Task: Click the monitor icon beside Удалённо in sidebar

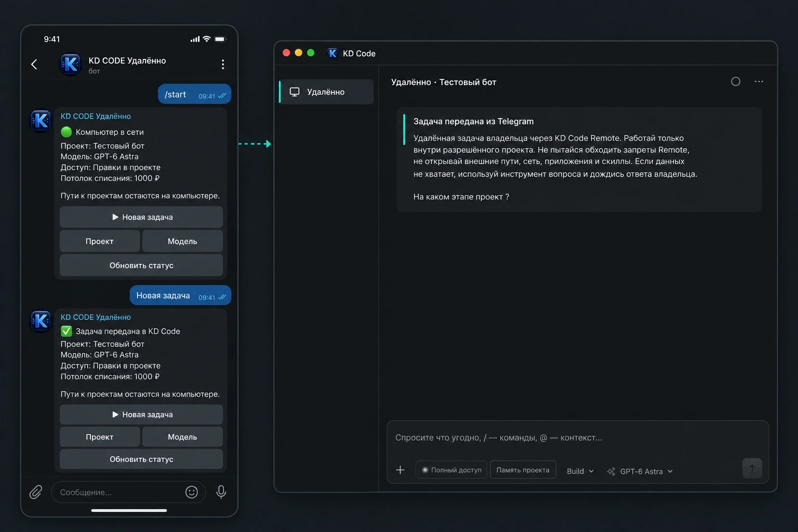Action: click(x=295, y=92)
